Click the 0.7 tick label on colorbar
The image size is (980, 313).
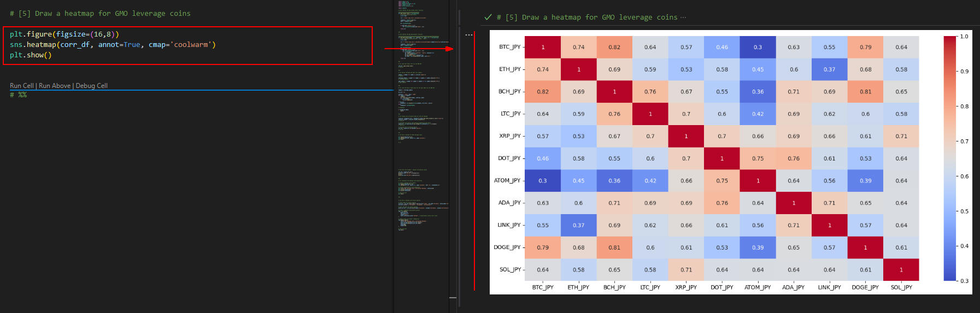pyautogui.click(x=964, y=141)
